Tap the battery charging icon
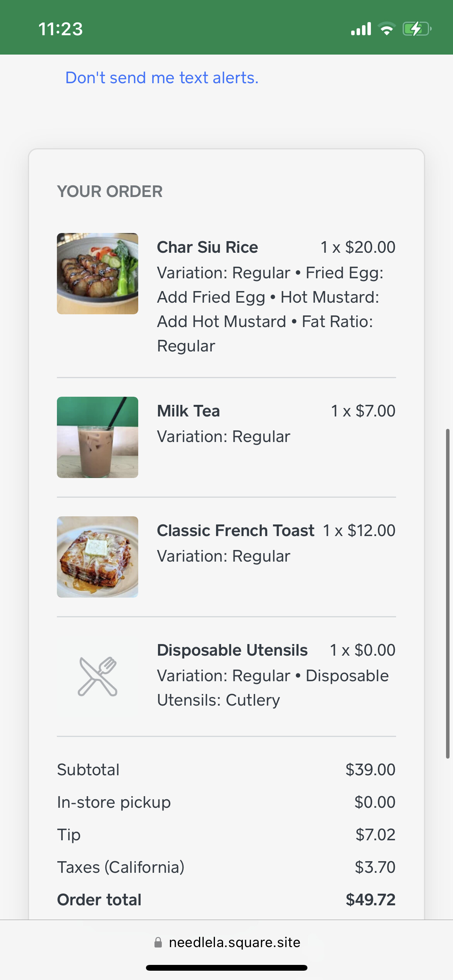Screen dimensions: 453x980 (417, 29)
